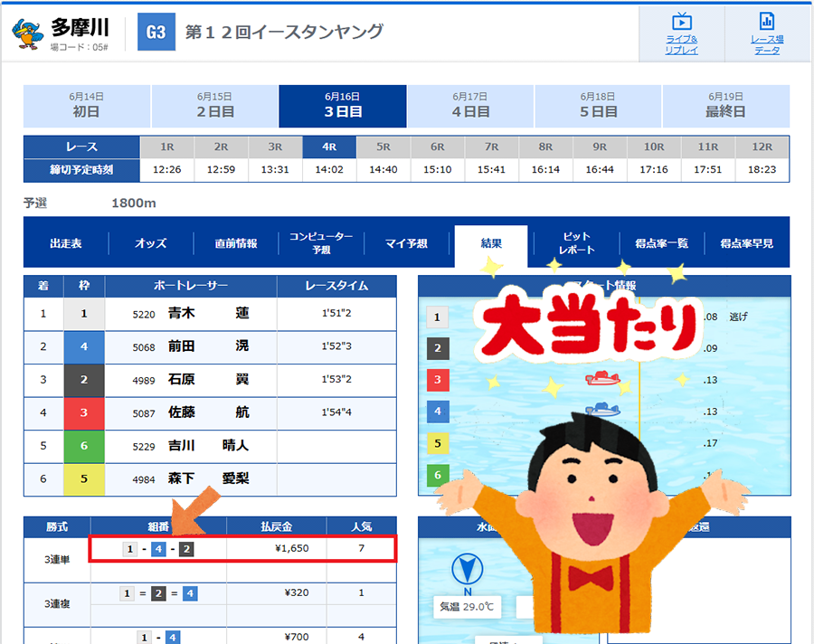Click blue lane 4 badge in start information
The image size is (814, 644).
click(437, 412)
